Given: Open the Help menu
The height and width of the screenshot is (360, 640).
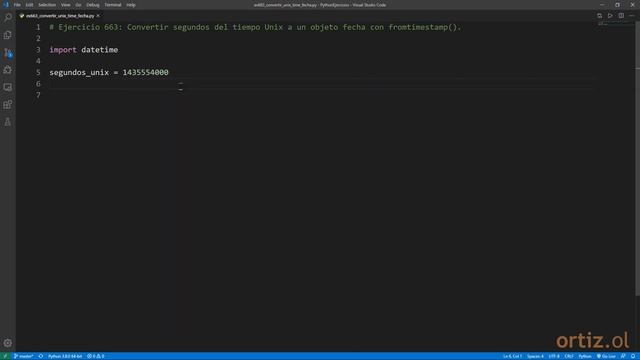Looking at the screenshot, I should pos(131,5).
